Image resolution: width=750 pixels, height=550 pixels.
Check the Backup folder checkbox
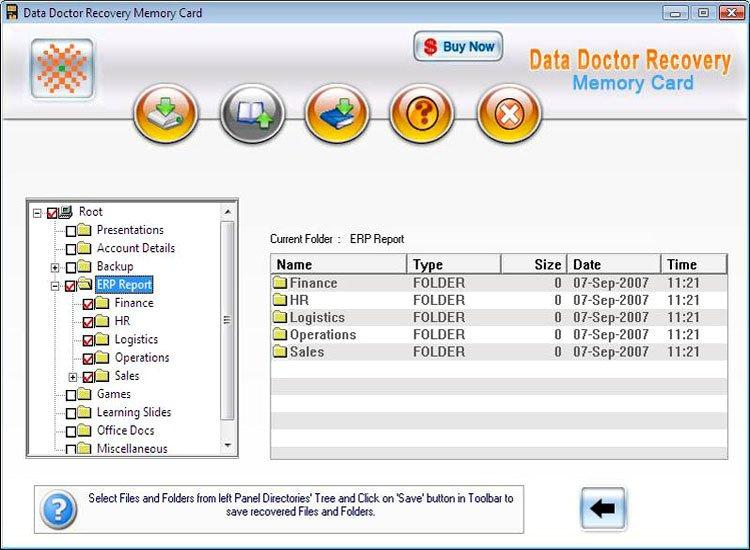71,267
